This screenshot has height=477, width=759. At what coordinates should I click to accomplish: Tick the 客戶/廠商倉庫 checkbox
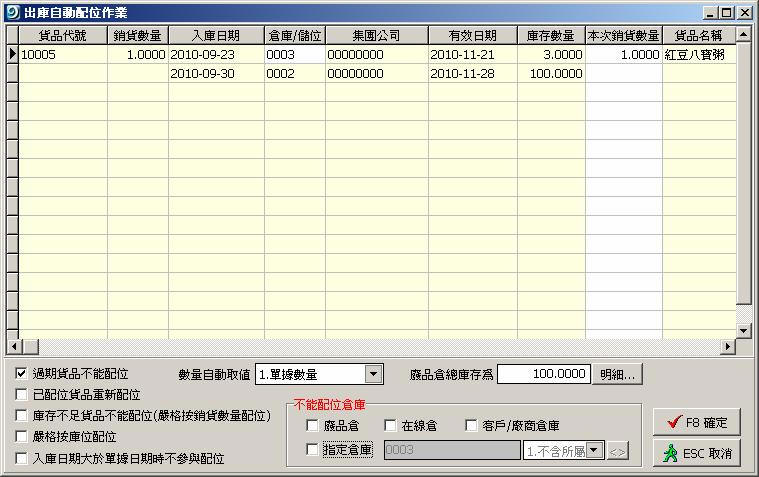pyautogui.click(x=473, y=426)
